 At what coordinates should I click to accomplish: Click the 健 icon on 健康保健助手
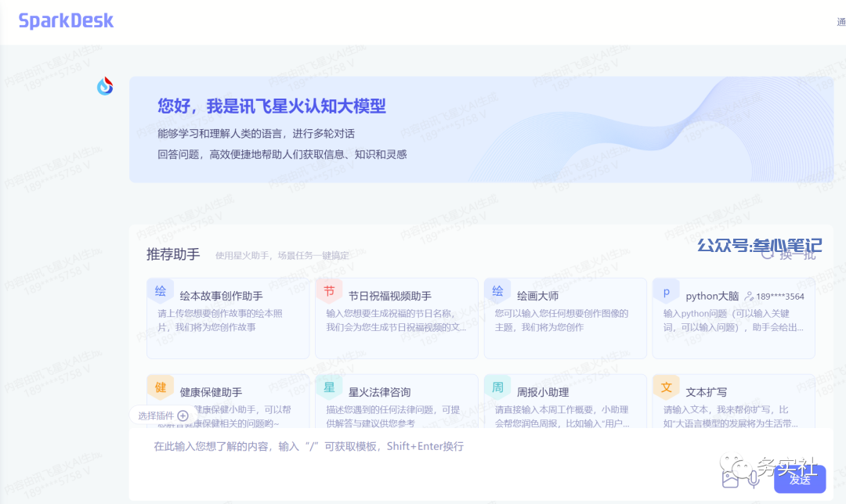click(x=161, y=387)
